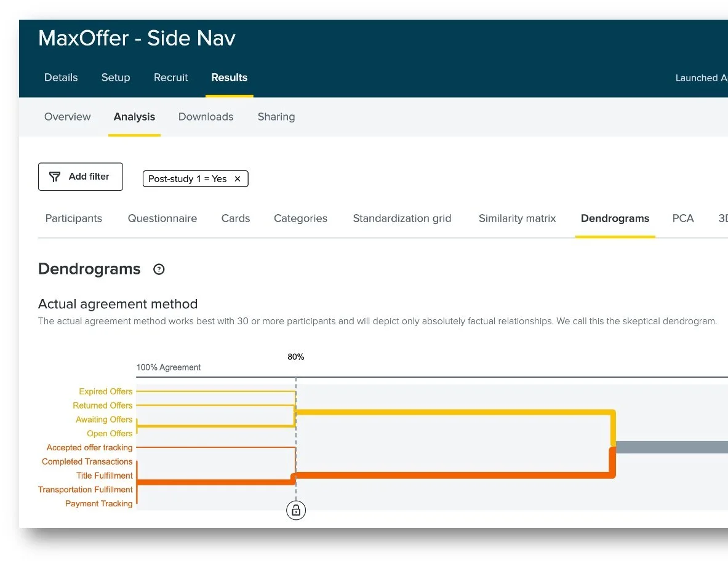Click the 100% Agreement axis label
728x566 pixels.
pos(168,367)
